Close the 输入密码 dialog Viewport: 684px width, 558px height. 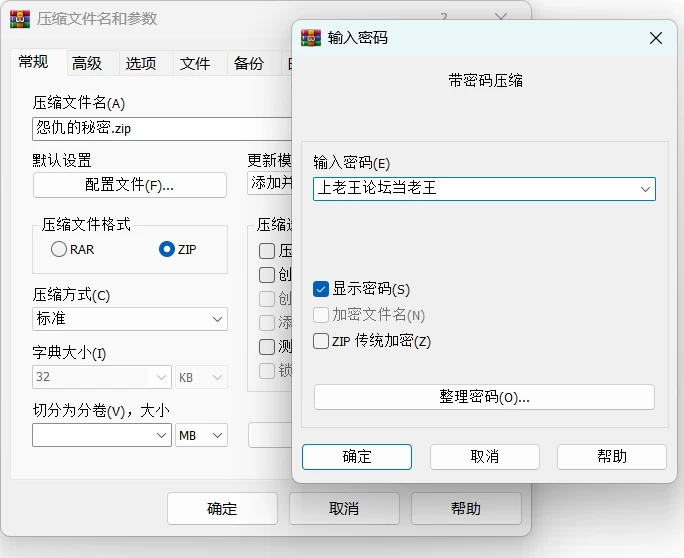coord(656,38)
